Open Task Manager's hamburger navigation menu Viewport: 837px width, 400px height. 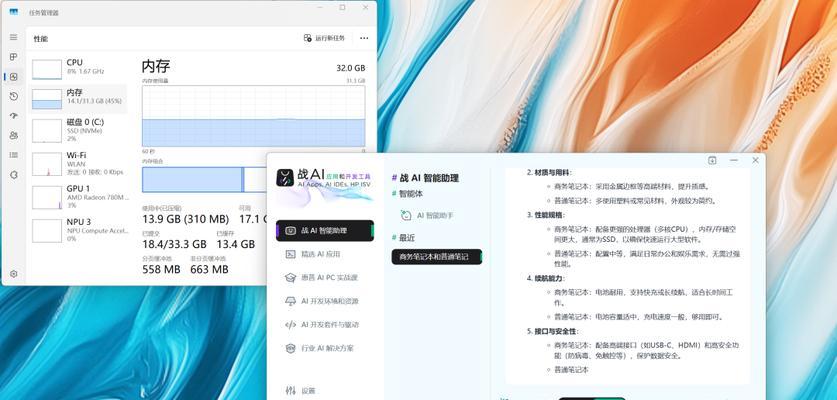click(x=14, y=37)
